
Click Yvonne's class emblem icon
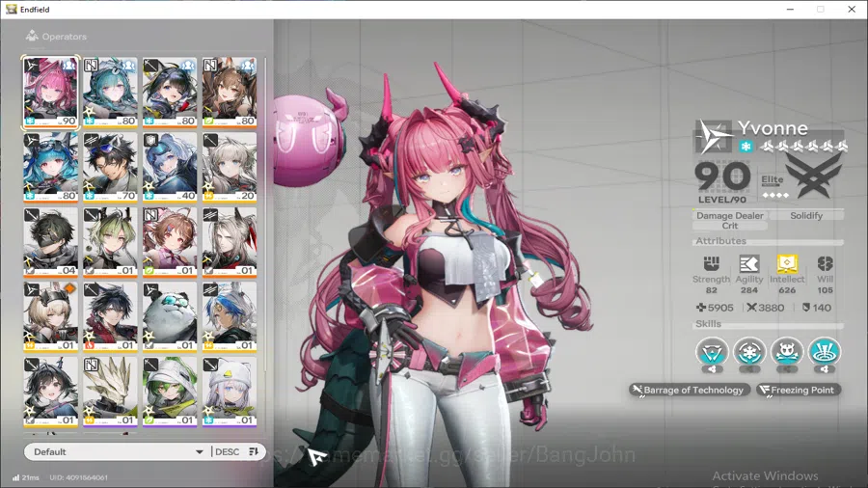coord(713,137)
